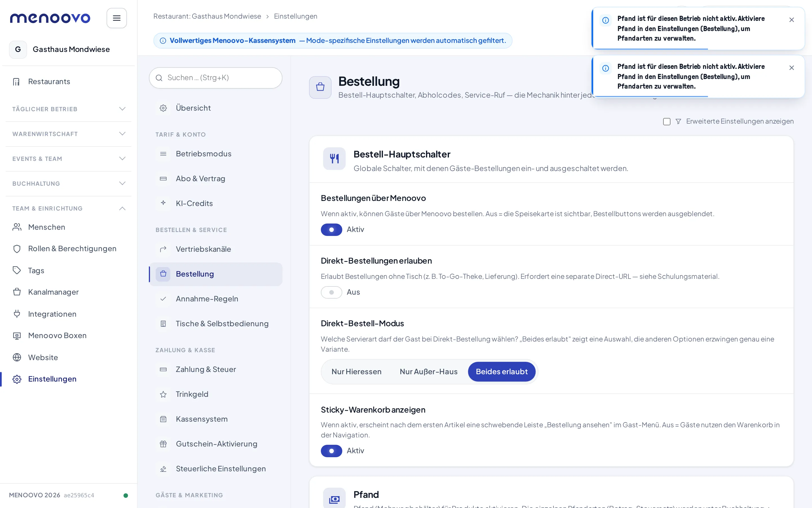Collapse the Team & Einrichtung section
This screenshot has width=812, height=508.
pos(69,208)
